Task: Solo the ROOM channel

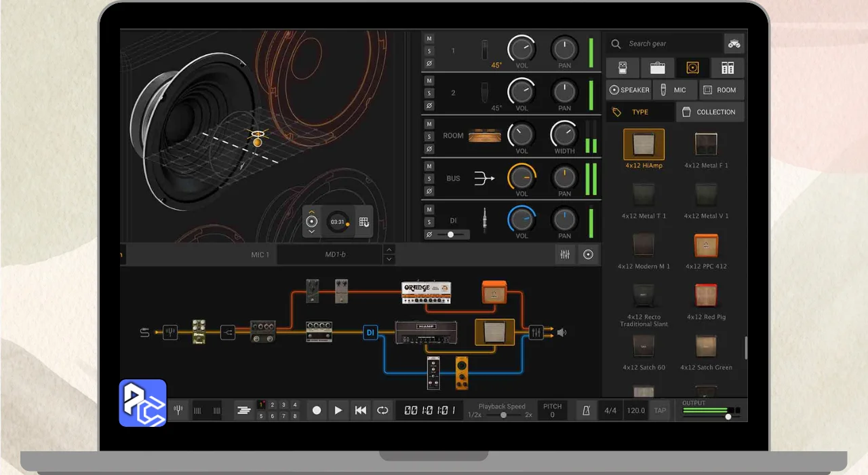Action: pyautogui.click(x=429, y=136)
